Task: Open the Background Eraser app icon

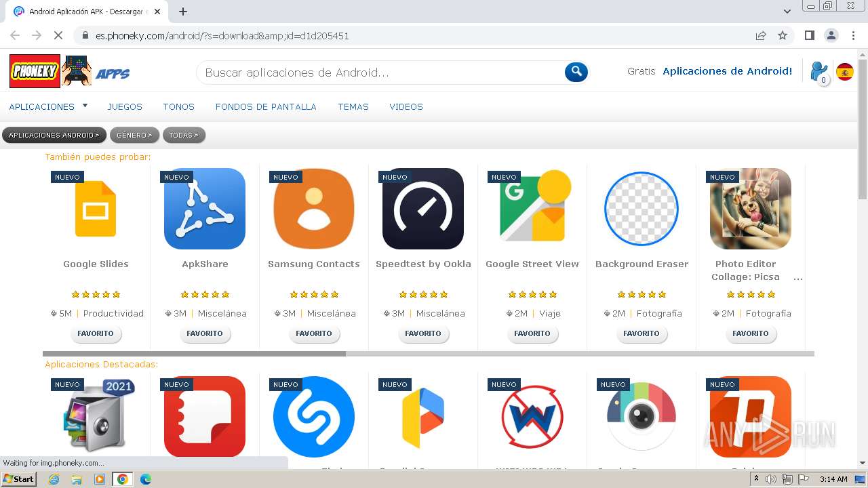Action: 642,209
